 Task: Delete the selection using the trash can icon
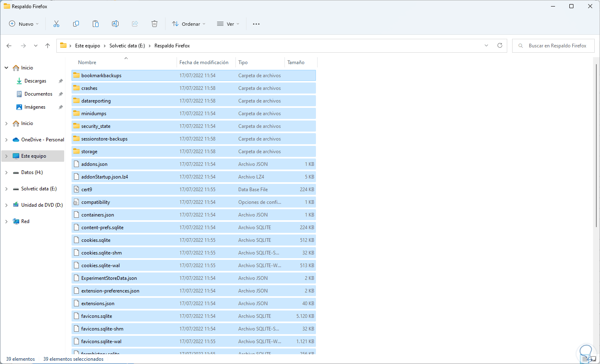[x=154, y=24]
